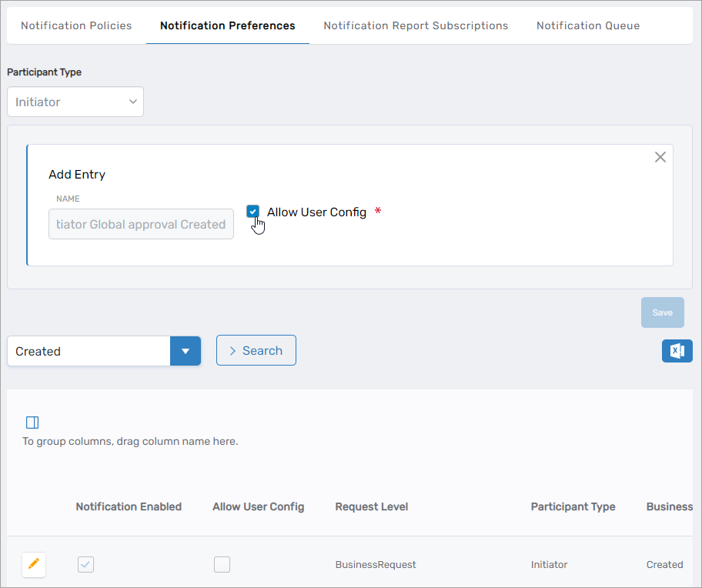Export the grid to Excel
The image size is (702, 588).
[677, 350]
